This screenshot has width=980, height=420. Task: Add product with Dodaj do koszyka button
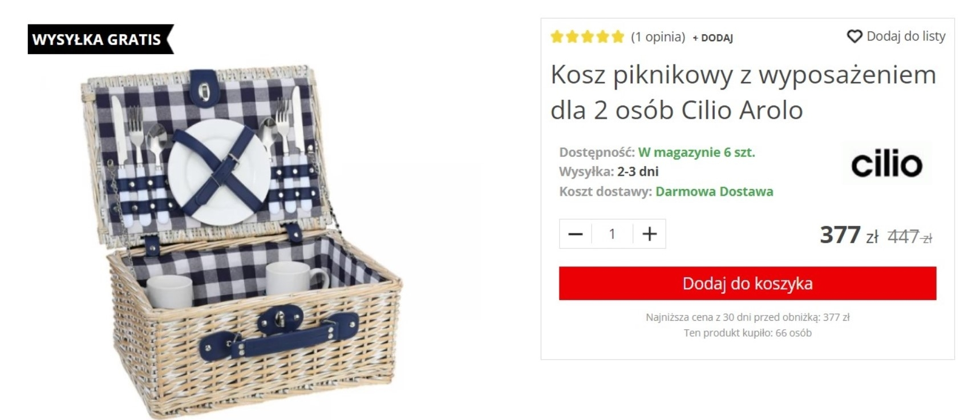747,283
